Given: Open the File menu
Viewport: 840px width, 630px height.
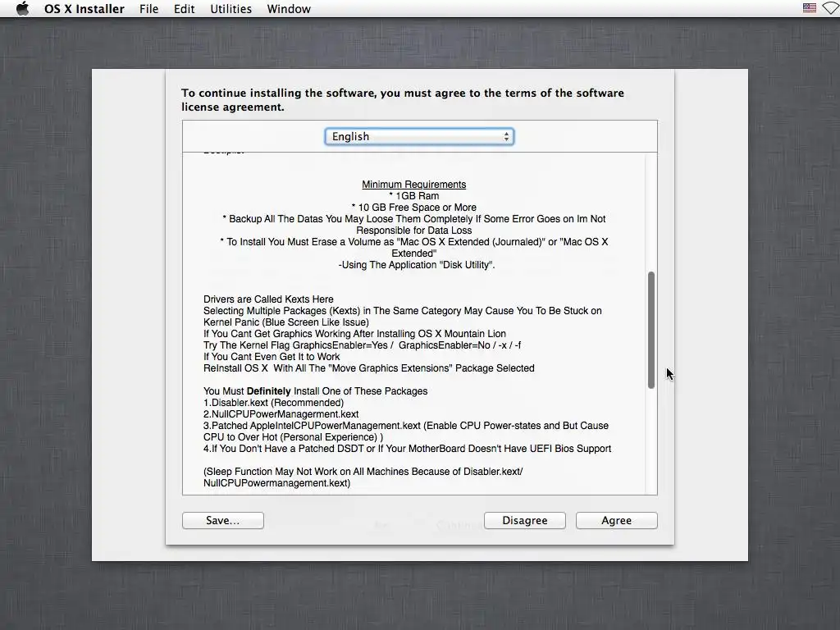Looking at the screenshot, I should pos(148,8).
